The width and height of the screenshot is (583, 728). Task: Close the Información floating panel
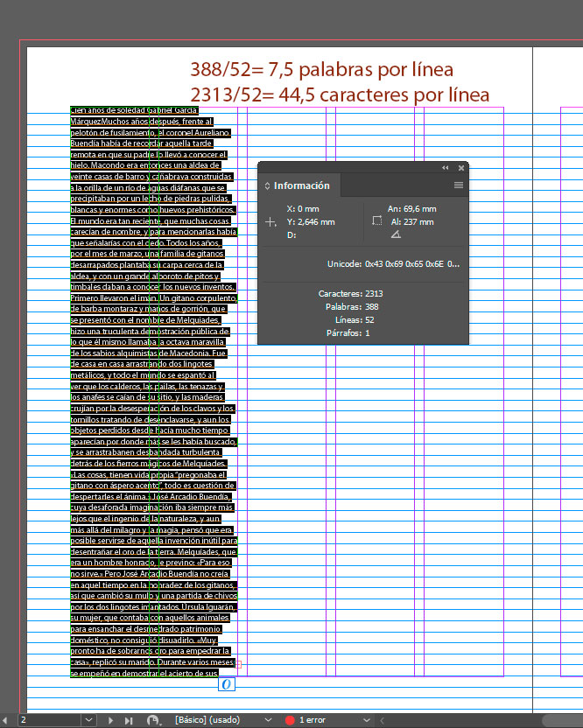(461, 167)
